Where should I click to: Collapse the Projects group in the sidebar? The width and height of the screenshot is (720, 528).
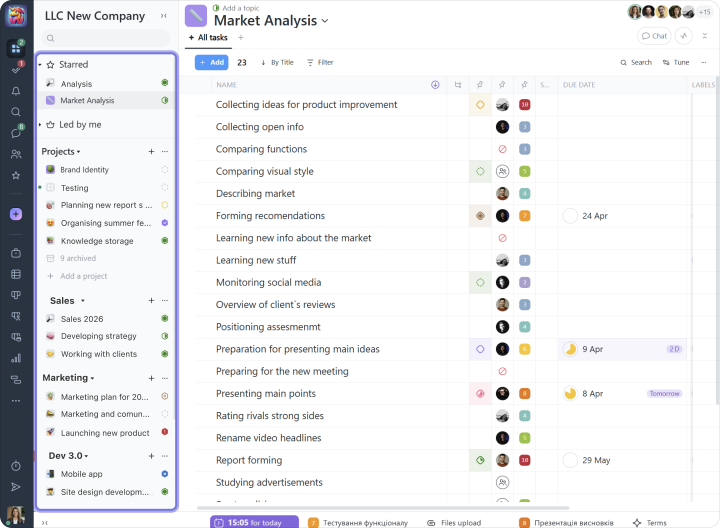tap(78, 152)
